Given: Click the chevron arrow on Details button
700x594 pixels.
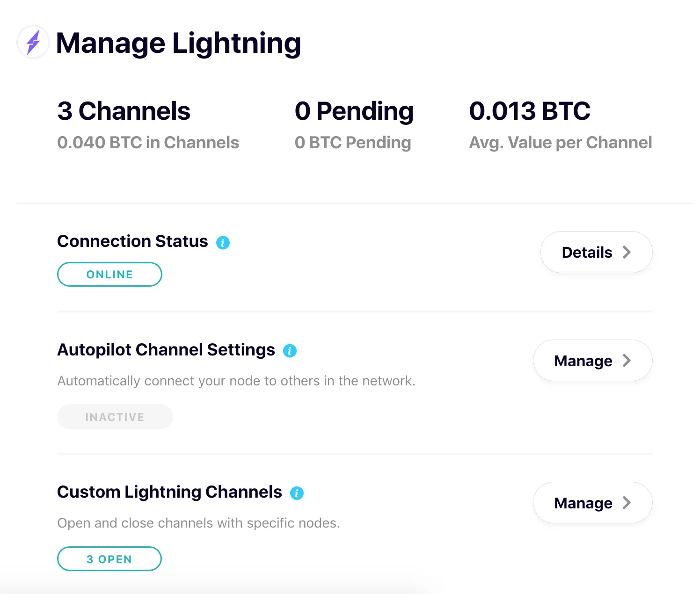Looking at the screenshot, I should click(627, 252).
